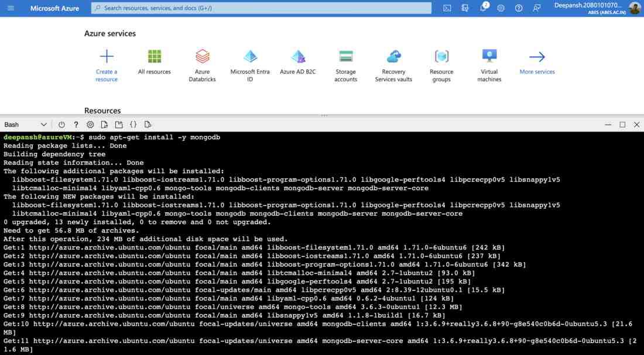This screenshot has width=644, height=355.
Task: Click the Azure services heading
Action: 110,34
